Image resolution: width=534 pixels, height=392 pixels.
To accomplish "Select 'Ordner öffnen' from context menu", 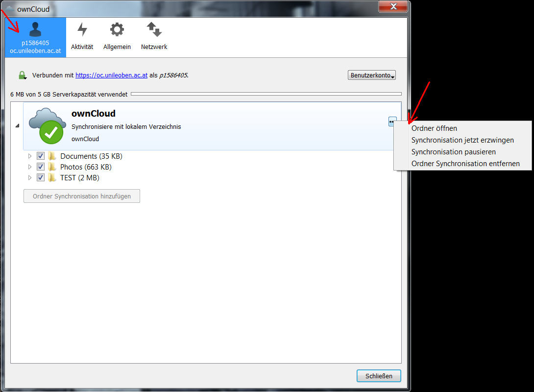I will tap(434, 128).
